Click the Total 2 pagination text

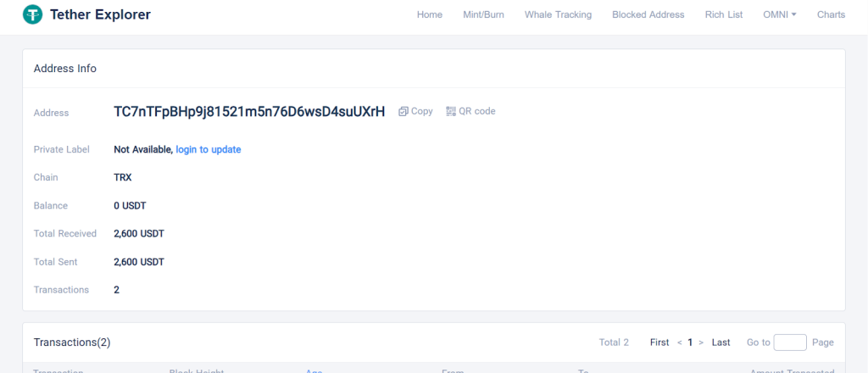coord(614,342)
